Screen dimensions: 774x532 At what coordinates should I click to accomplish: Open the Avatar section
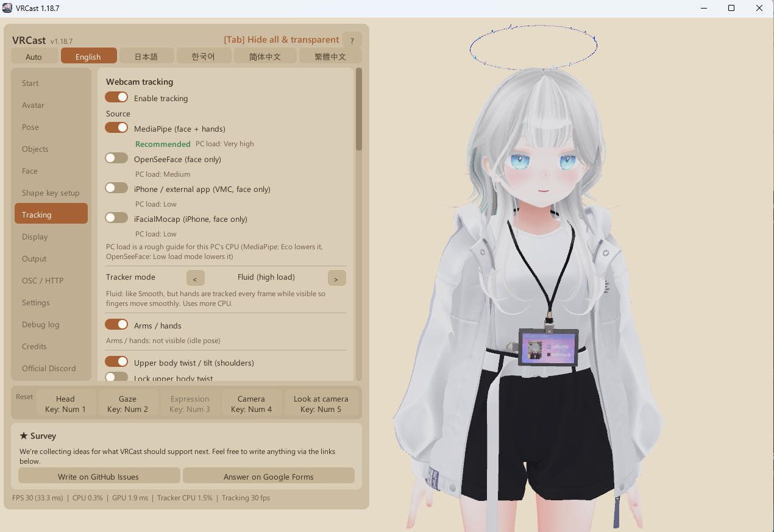51,105
